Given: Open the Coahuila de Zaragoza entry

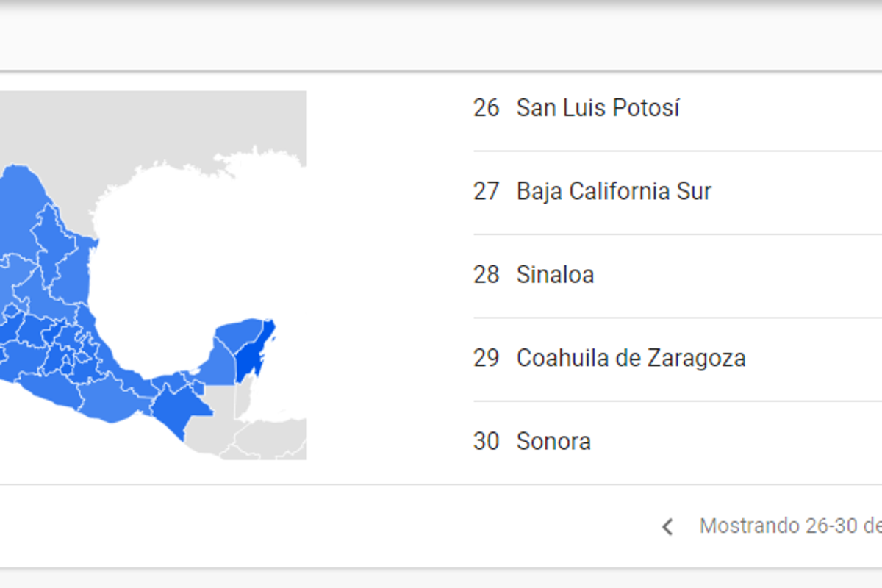Looking at the screenshot, I should coord(631,359).
